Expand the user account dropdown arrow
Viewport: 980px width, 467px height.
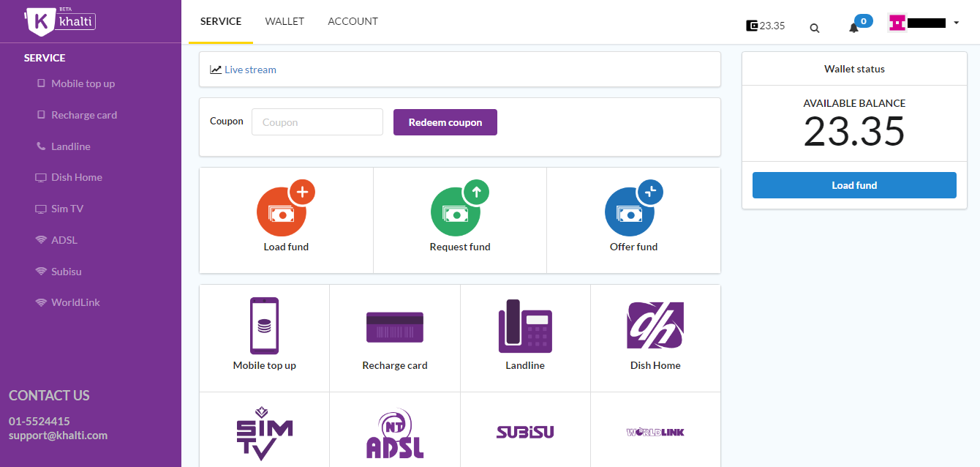[956, 23]
